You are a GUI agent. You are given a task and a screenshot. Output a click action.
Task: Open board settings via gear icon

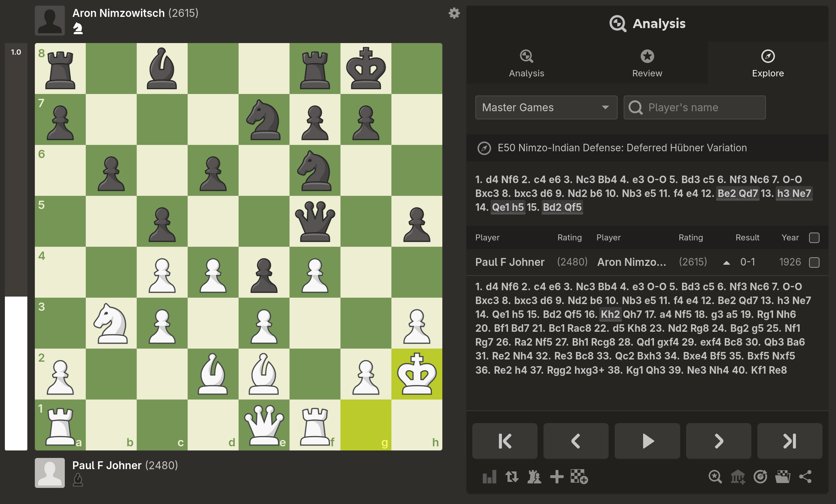coord(454,13)
